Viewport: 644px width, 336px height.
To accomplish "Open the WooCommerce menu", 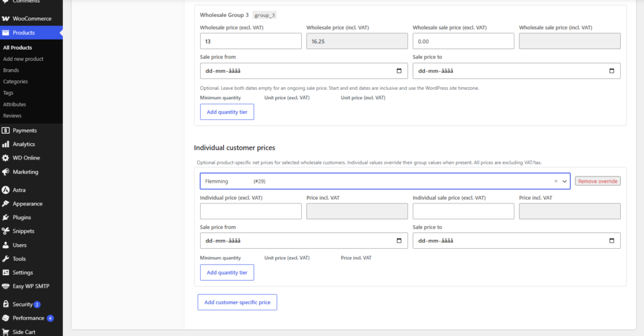I will (x=31, y=18).
